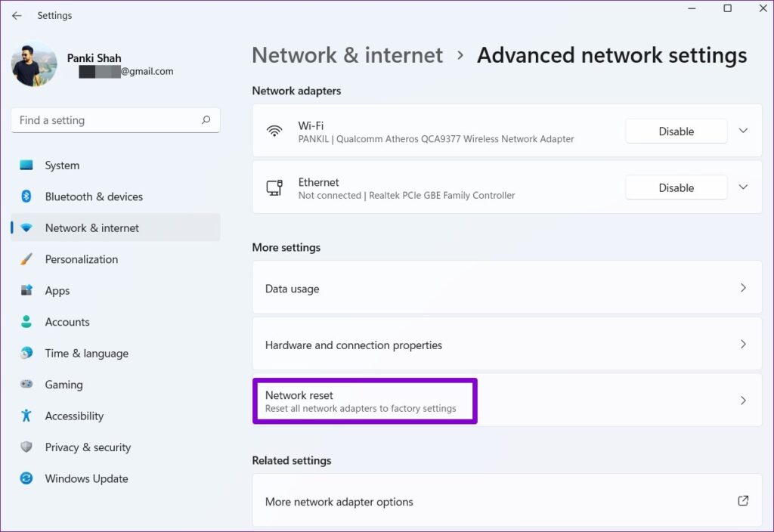Select Time & language in sidebar
774x532 pixels.
[26, 353]
